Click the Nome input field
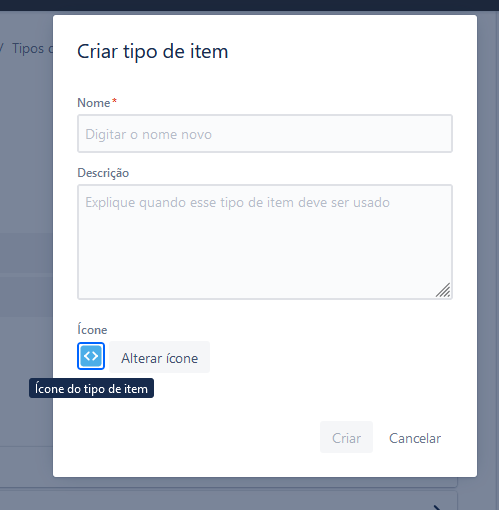The height and width of the screenshot is (510, 499). [x=265, y=134]
